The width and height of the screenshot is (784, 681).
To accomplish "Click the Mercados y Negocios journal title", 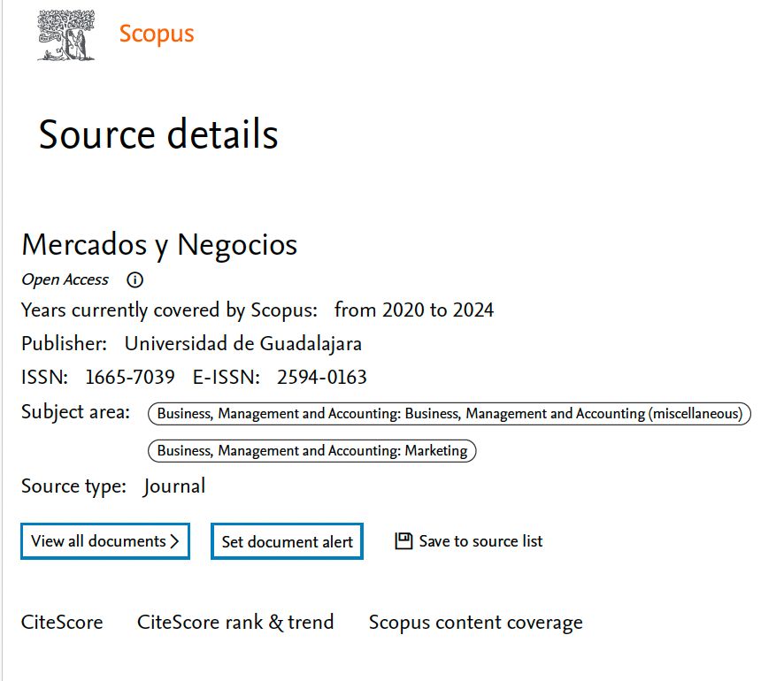I will coord(159,245).
